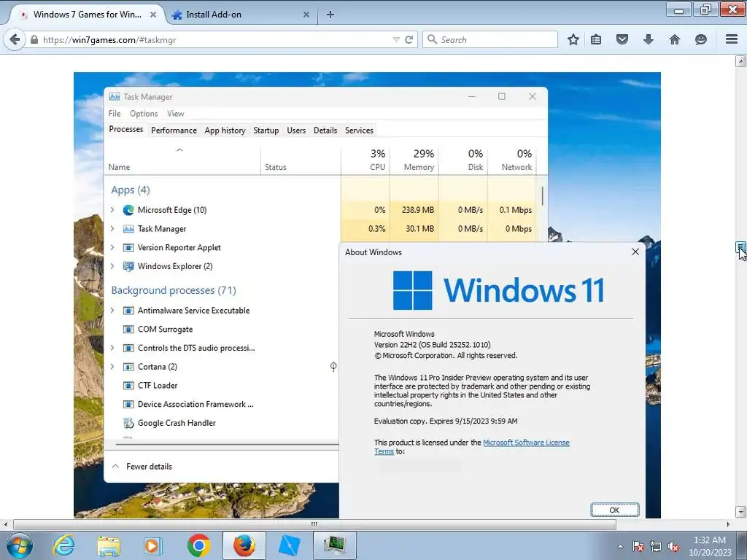This screenshot has width=747, height=560.
Task: Expand the Controls the DTS audio row
Action: (112, 348)
